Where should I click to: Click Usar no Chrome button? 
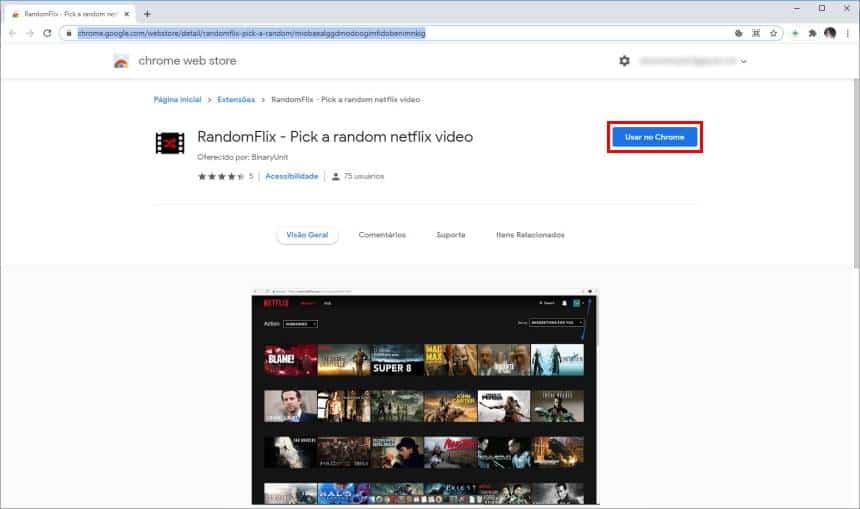point(654,137)
